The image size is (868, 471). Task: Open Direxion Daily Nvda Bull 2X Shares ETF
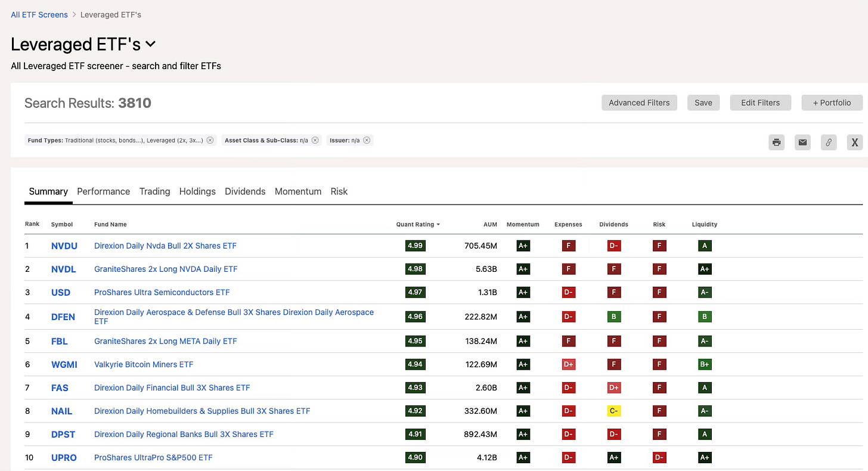(166, 246)
